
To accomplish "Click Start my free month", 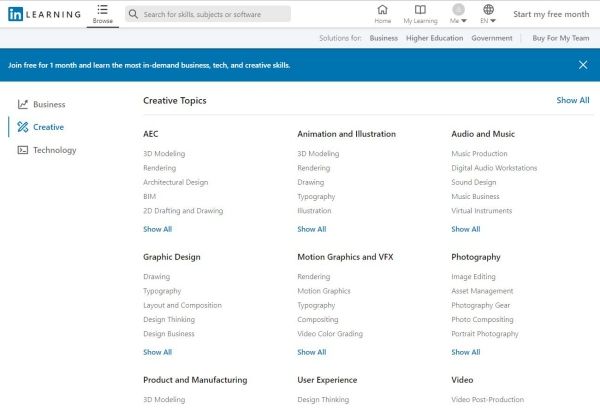I will (551, 15).
